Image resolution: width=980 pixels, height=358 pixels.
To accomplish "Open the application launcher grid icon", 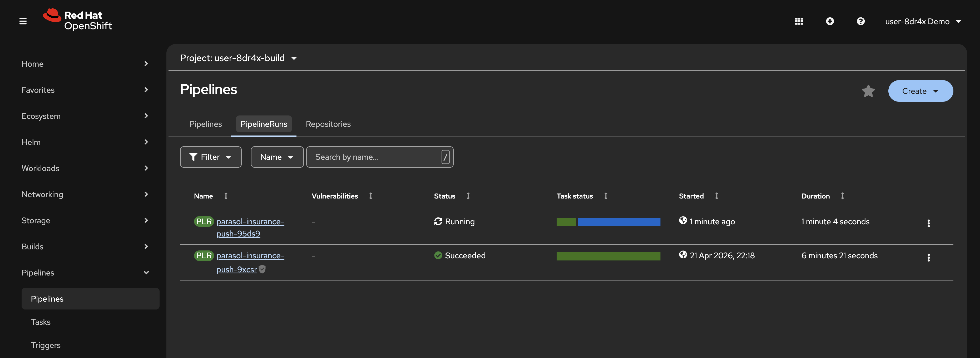I will pyautogui.click(x=799, y=21).
